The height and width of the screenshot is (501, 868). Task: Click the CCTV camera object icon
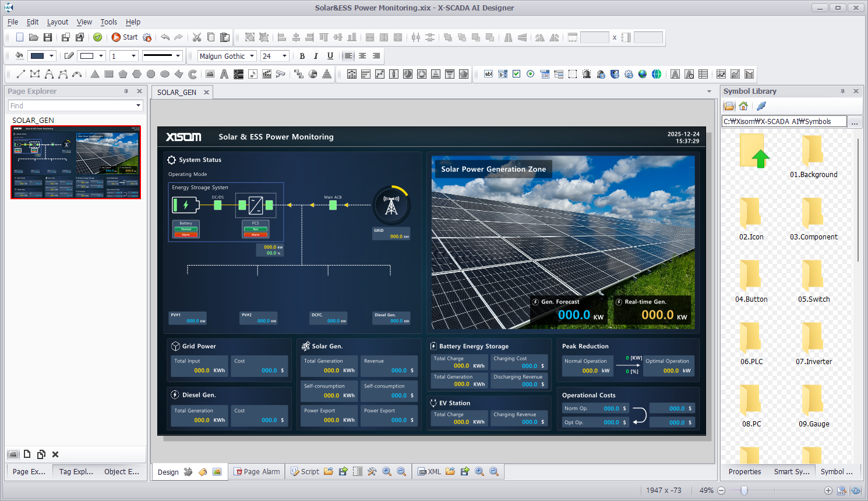281,74
